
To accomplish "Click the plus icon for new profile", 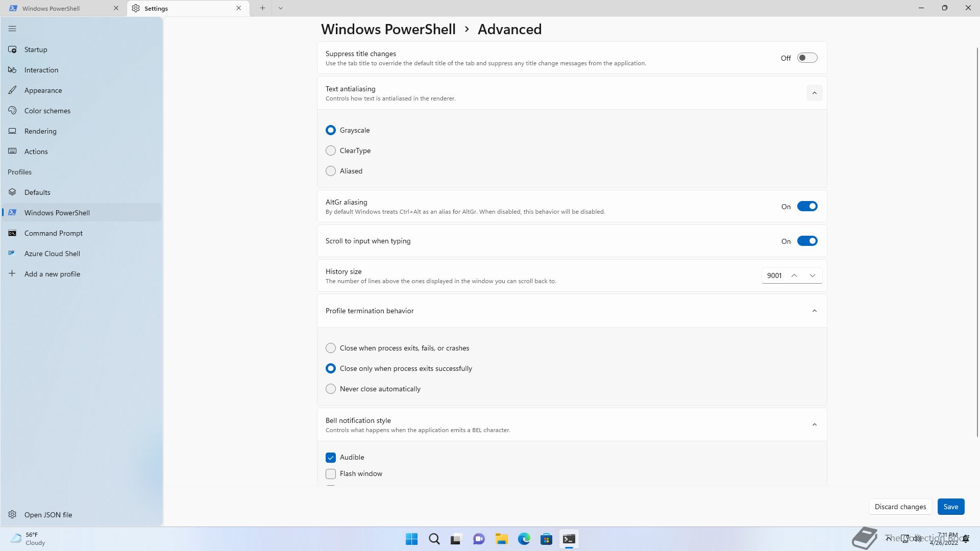I will coord(12,274).
